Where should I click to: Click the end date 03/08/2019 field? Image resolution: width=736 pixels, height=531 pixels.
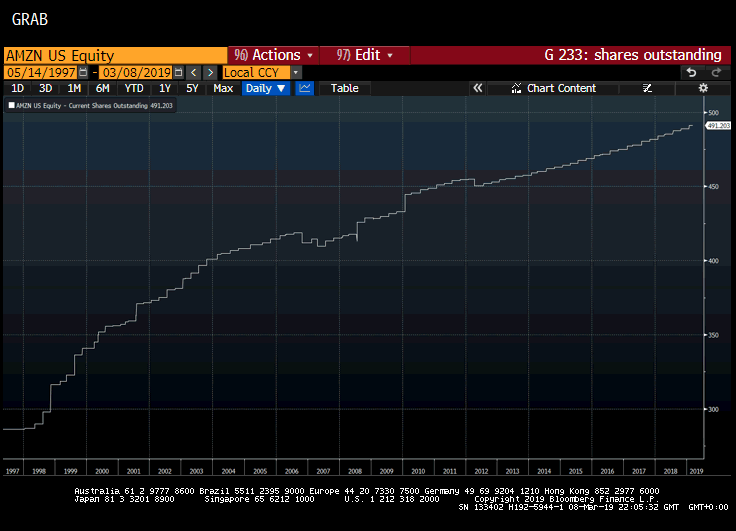point(137,73)
